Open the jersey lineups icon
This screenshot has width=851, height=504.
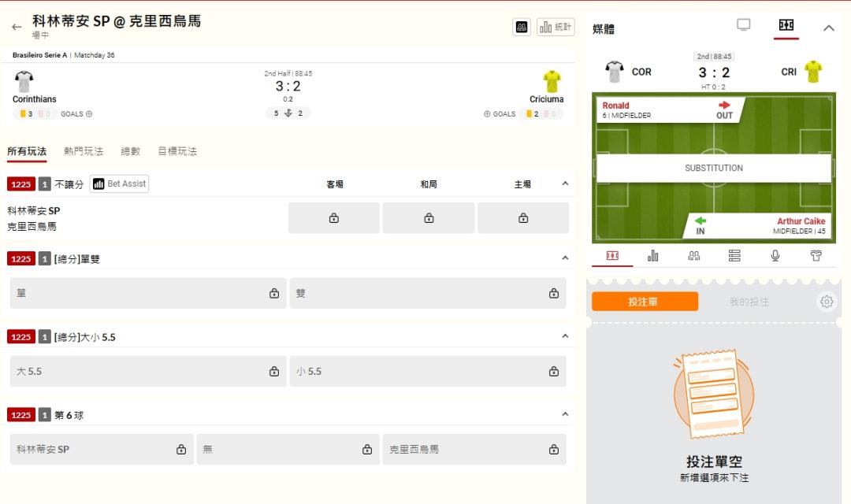816,256
